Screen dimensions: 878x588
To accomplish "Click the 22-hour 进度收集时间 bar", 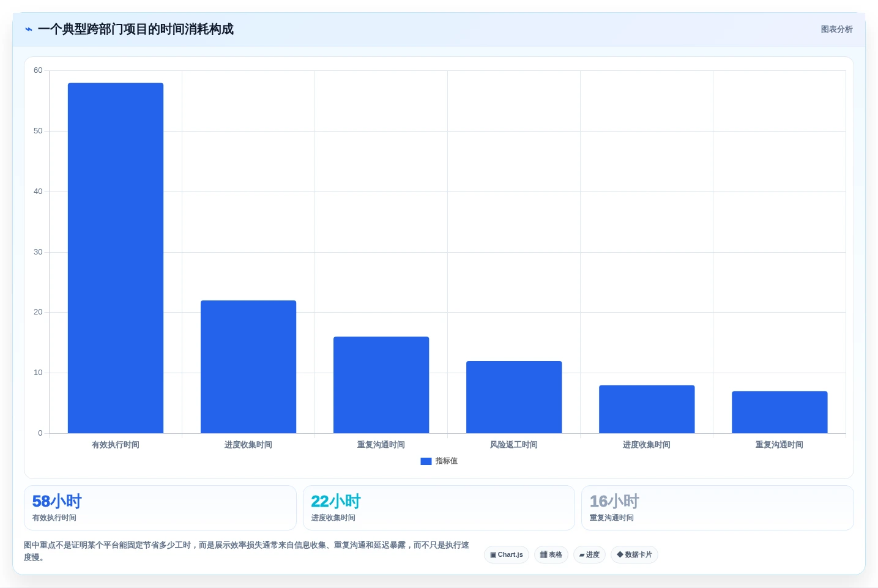I will click(248, 367).
